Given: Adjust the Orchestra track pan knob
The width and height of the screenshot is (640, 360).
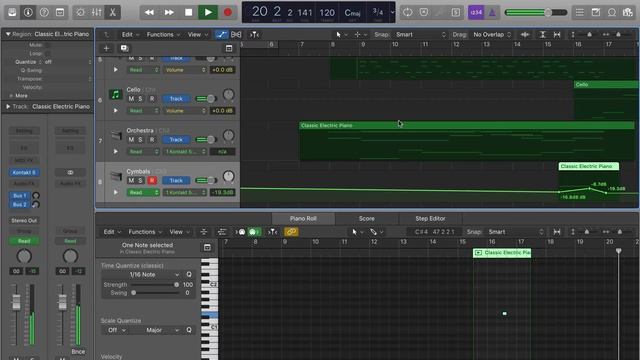Looking at the screenshot, I should (229, 135).
